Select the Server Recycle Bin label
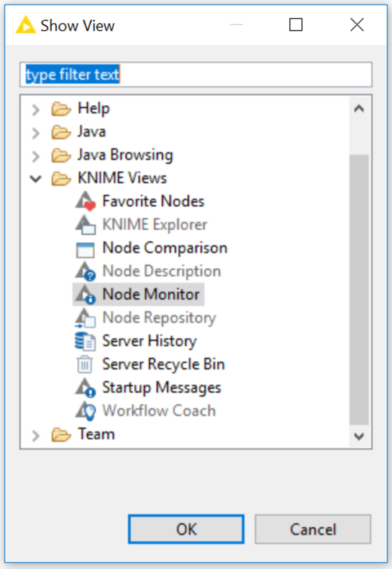Image resolution: width=392 pixels, height=569 pixels. point(164,364)
